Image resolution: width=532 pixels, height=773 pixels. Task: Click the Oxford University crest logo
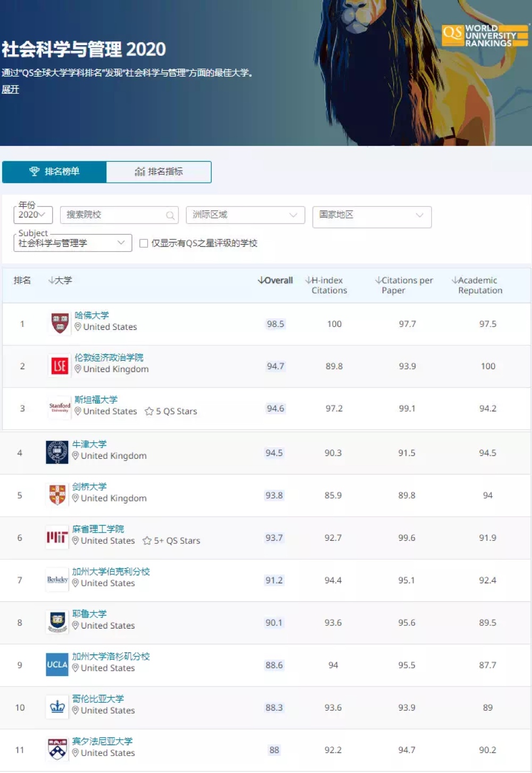click(57, 453)
